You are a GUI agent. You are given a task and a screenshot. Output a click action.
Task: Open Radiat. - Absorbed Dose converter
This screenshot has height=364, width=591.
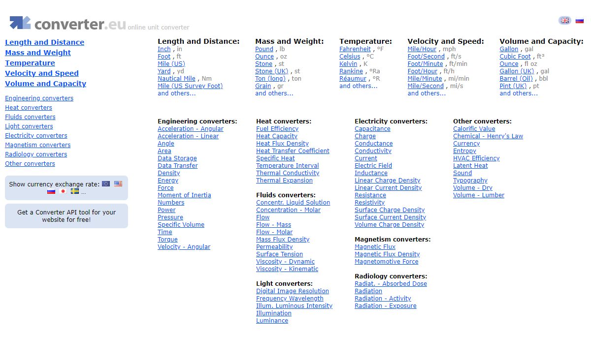pyautogui.click(x=391, y=284)
